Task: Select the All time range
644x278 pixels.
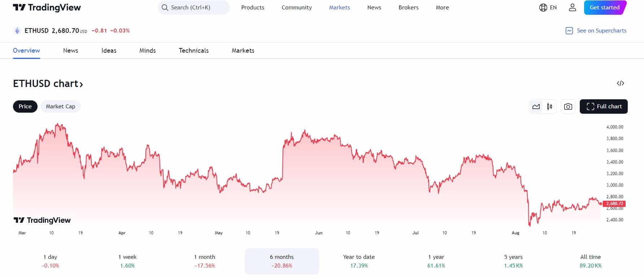Action: tap(591, 261)
